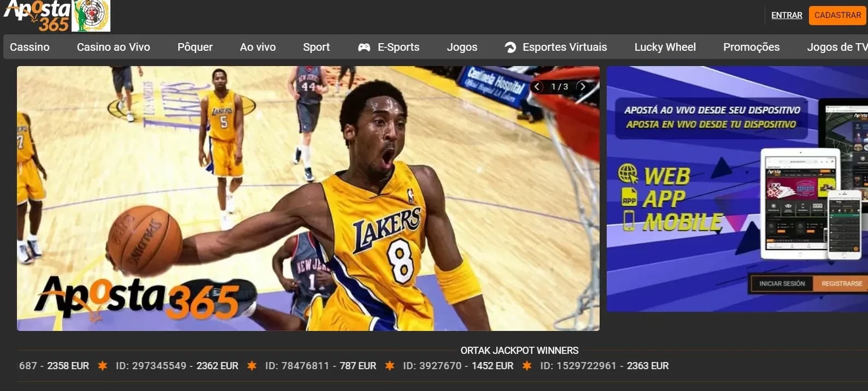Click the REGISTRARSE button on the promo
The image size is (868, 391).
coord(841,283)
